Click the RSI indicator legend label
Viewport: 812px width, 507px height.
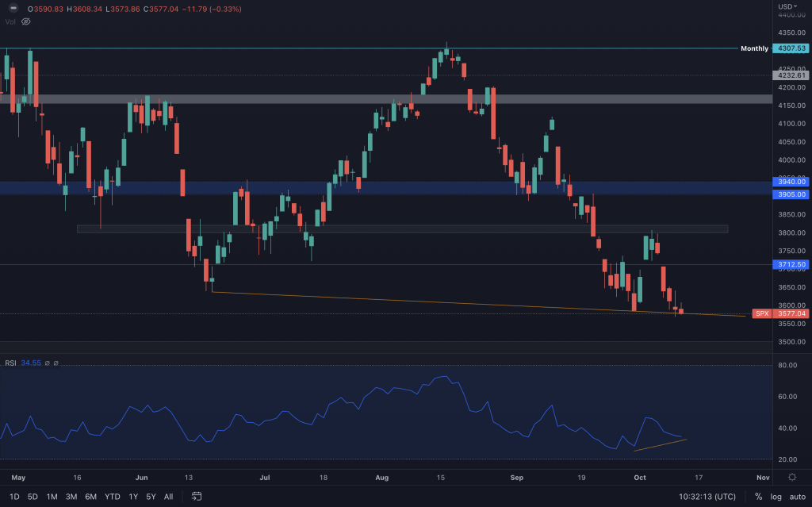(x=11, y=363)
